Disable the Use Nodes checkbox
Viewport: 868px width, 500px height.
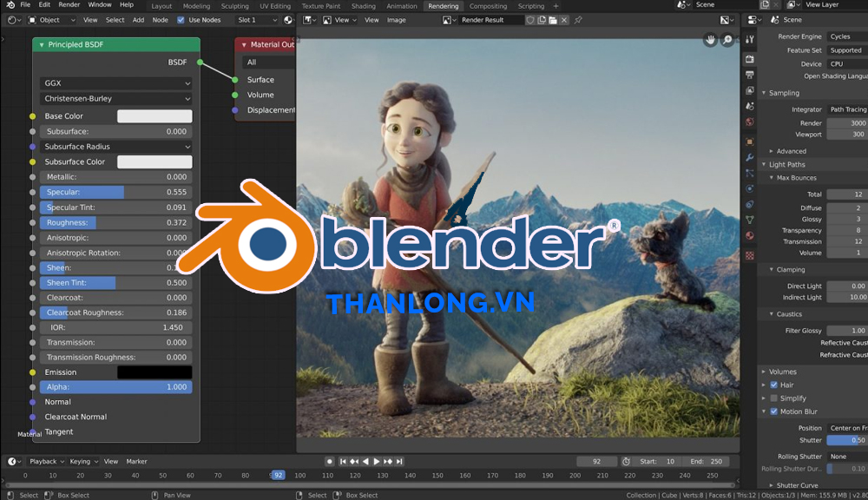181,19
